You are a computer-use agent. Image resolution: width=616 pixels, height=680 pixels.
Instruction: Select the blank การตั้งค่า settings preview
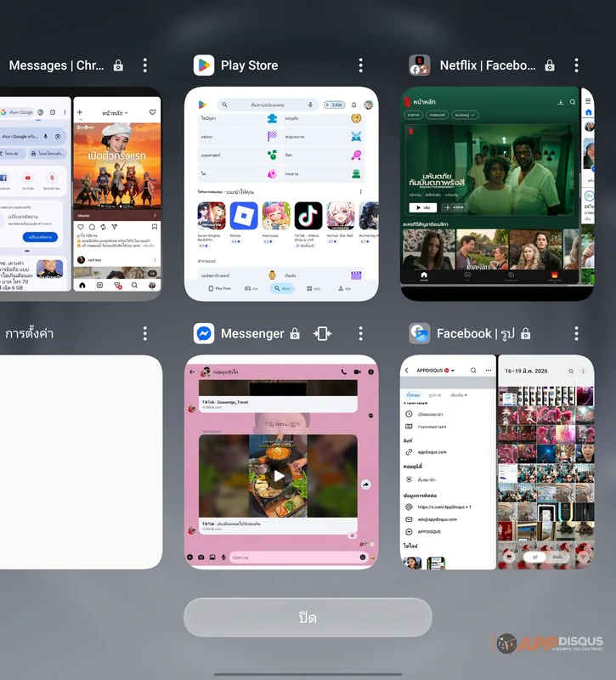(81, 462)
